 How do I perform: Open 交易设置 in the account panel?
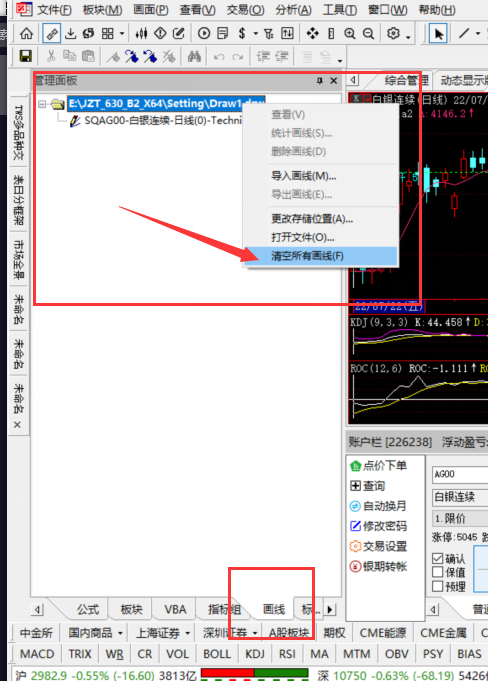pyautogui.click(x=379, y=546)
